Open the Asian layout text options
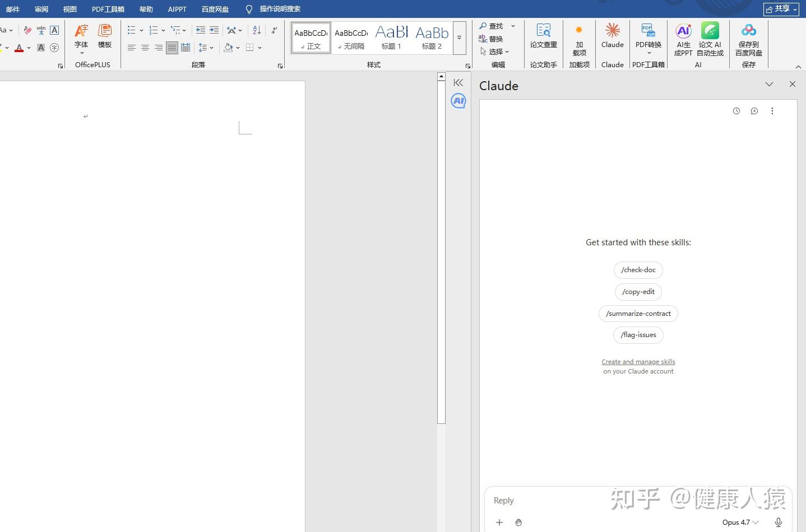The width and height of the screenshot is (806, 532). click(x=231, y=30)
